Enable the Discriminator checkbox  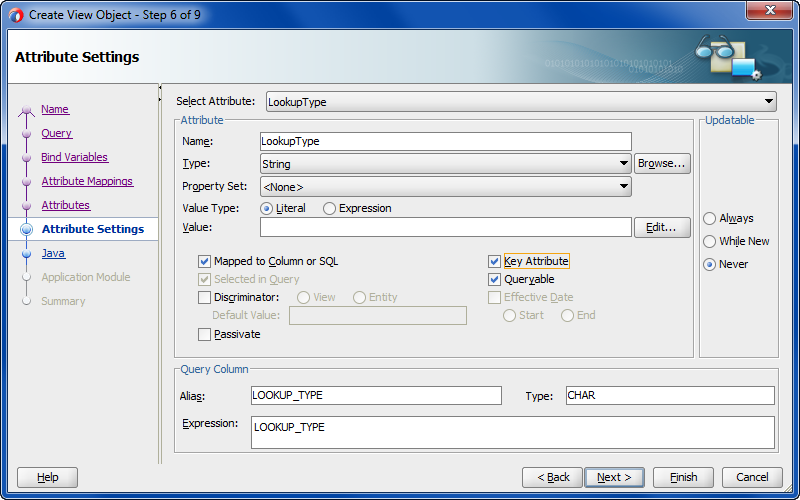tap(204, 297)
